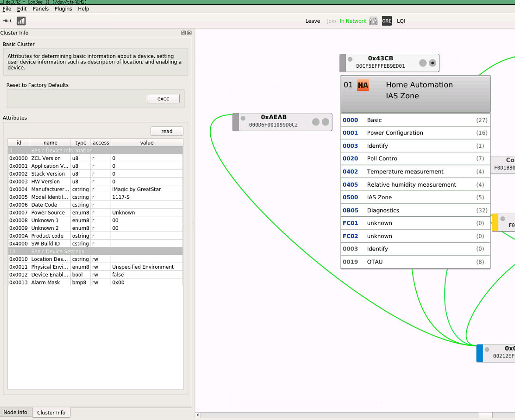Toggle endpoint dropdown circle on node 0x43CB
Screen dimensions: 515x420
tap(432, 63)
